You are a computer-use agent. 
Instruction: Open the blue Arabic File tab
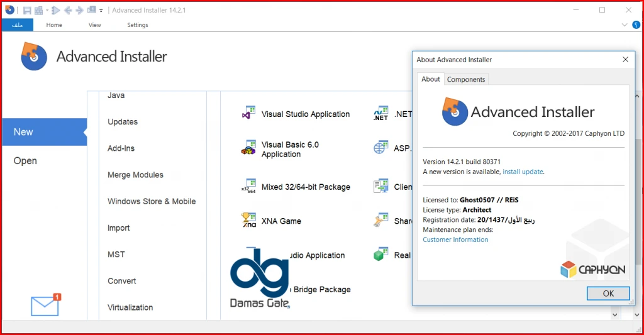pos(17,25)
